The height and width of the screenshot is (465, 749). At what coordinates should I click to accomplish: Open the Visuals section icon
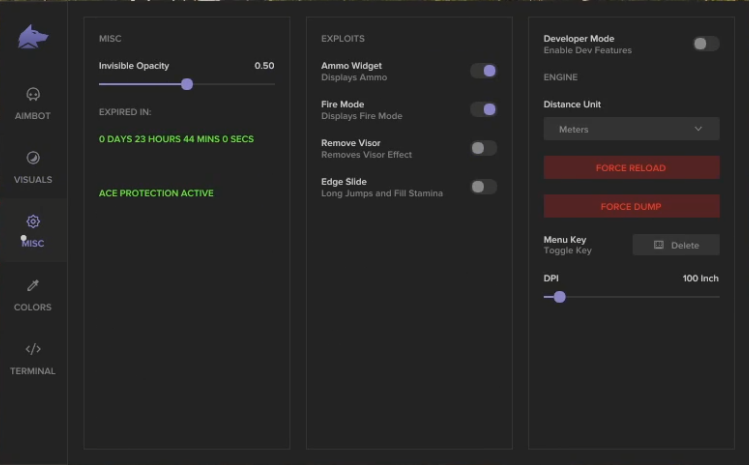33,158
